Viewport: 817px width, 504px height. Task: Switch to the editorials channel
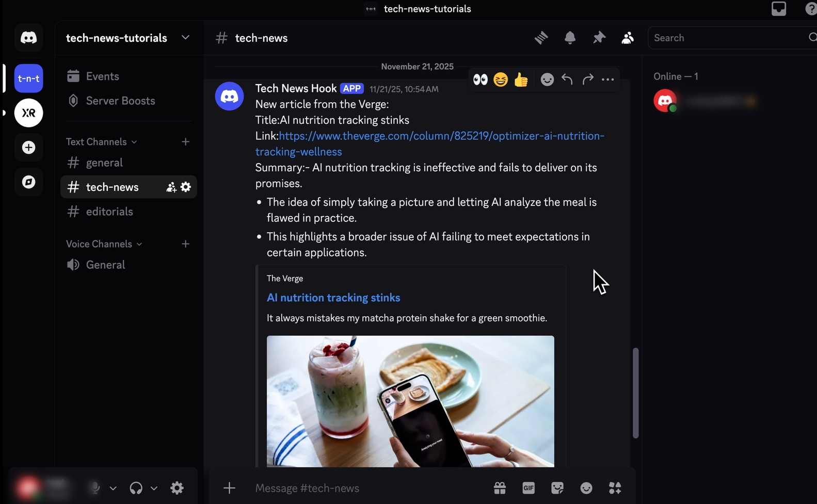coord(129,212)
